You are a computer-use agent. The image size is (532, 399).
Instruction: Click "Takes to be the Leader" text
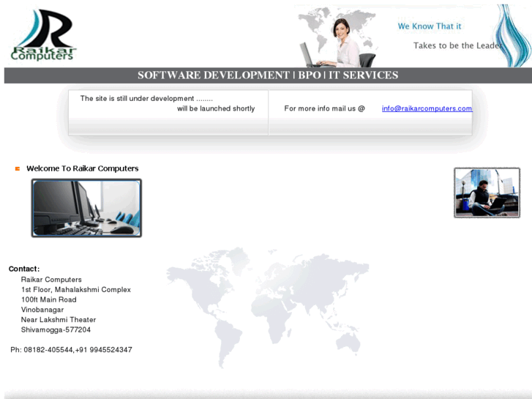click(x=457, y=45)
